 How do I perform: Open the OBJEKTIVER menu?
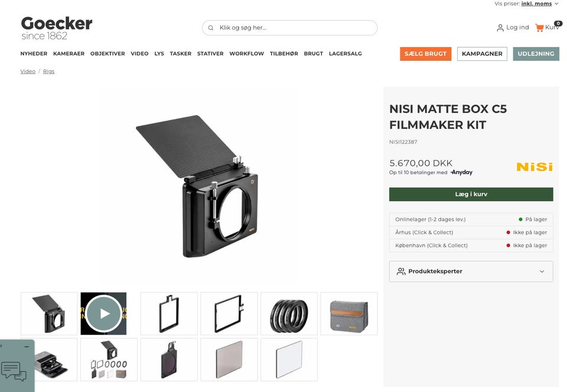tap(107, 54)
